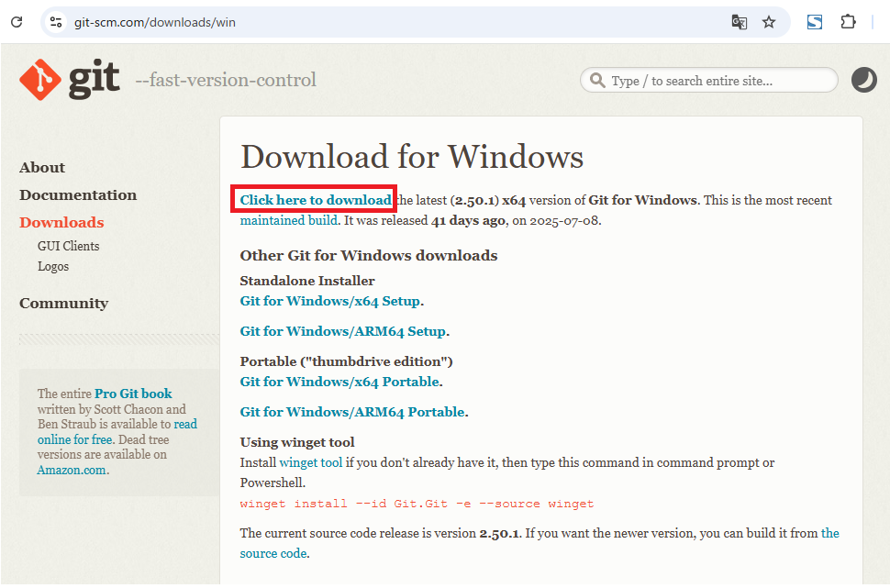Viewport: 890px width, 588px height.
Task: Click 'Click here to download' link
Action: pos(316,200)
